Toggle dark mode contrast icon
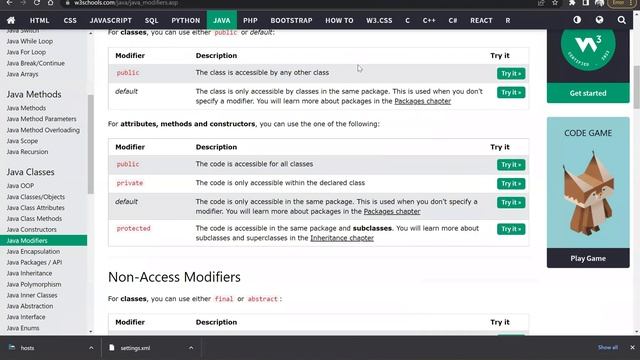 pyautogui.click(x=577, y=20)
